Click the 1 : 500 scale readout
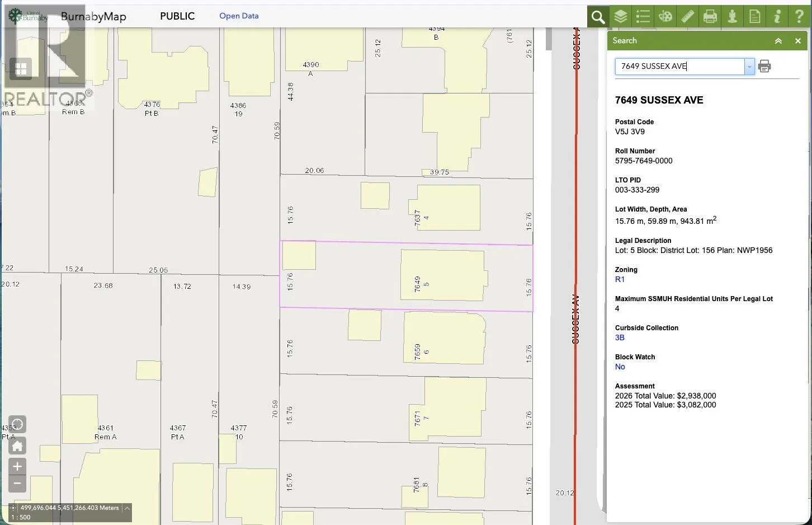Image resolution: width=812 pixels, height=525 pixels. coord(21,517)
